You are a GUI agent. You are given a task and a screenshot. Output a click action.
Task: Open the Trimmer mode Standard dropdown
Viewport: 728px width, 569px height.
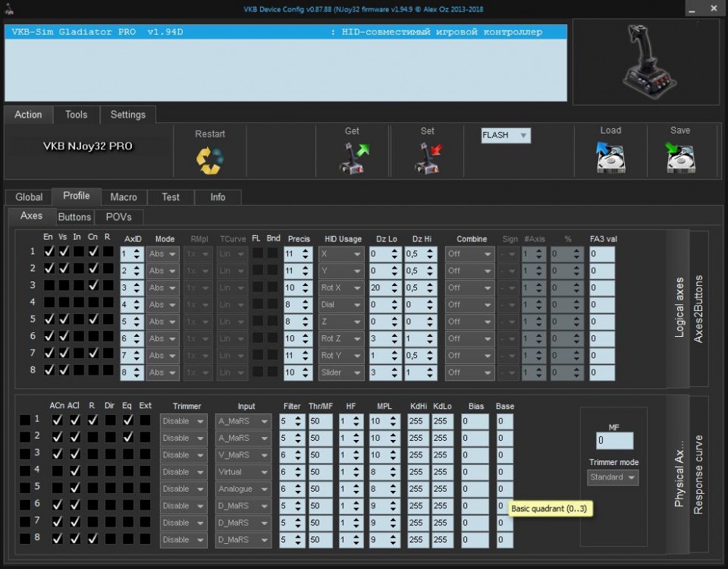click(x=613, y=477)
